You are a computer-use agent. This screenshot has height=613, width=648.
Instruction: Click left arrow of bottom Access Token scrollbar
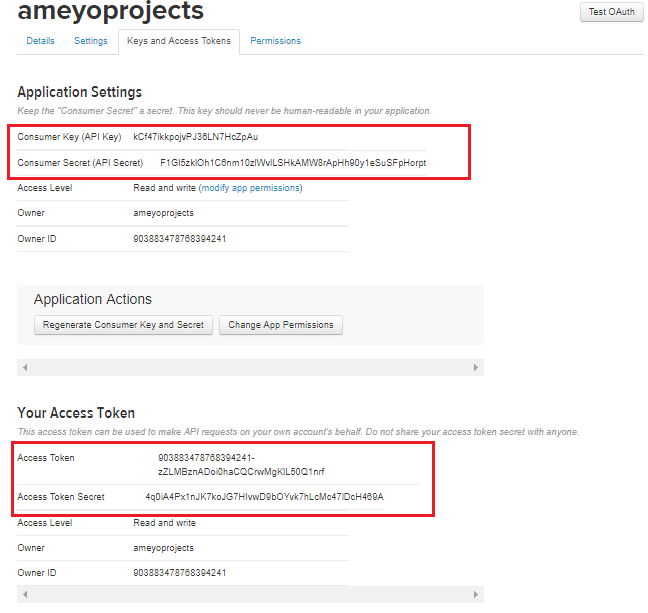24,596
